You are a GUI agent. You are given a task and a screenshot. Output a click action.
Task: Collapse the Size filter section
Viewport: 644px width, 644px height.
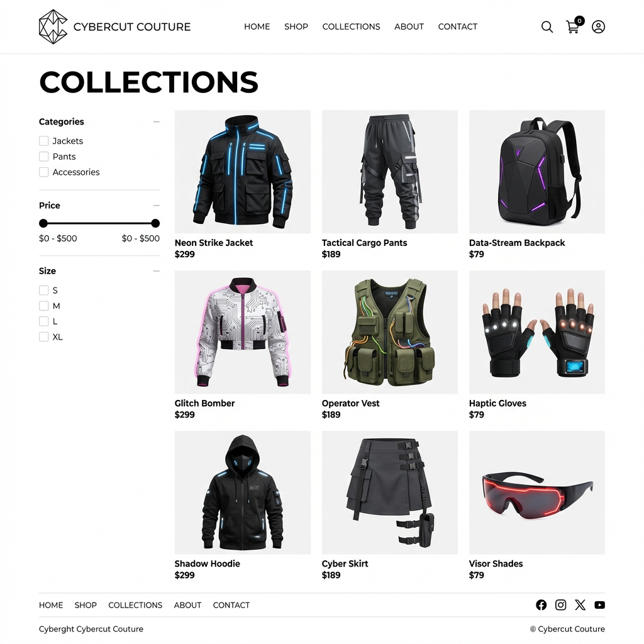tap(156, 271)
